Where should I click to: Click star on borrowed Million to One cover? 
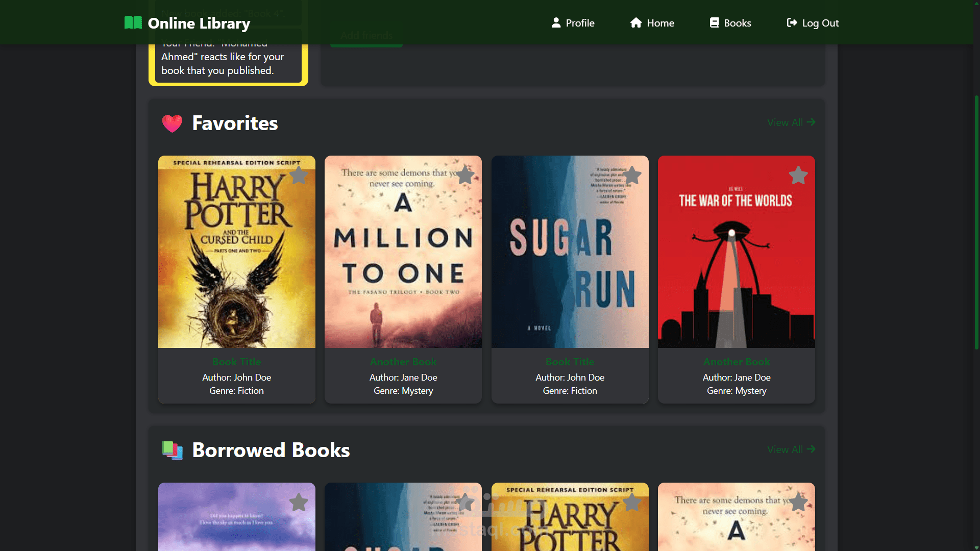click(x=798, y=503)
